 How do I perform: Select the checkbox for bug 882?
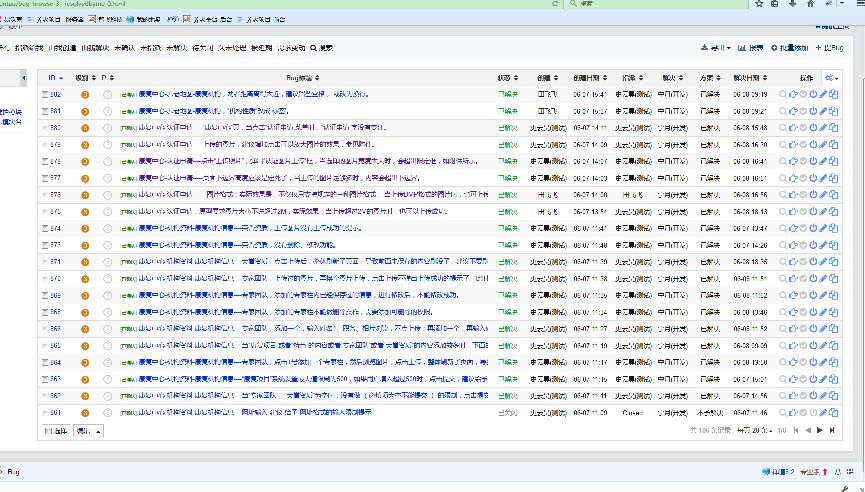pyautogui.click(x=44, y=95)
